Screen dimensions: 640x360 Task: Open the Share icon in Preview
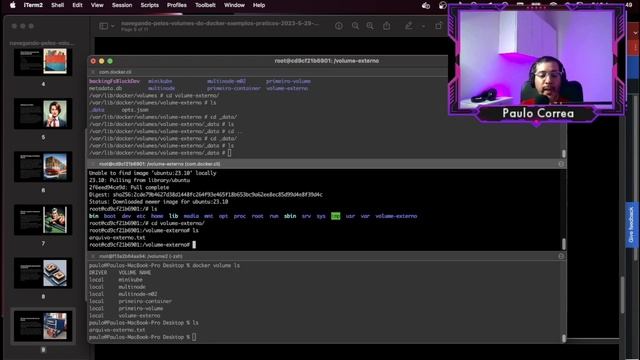coord(386,26)
